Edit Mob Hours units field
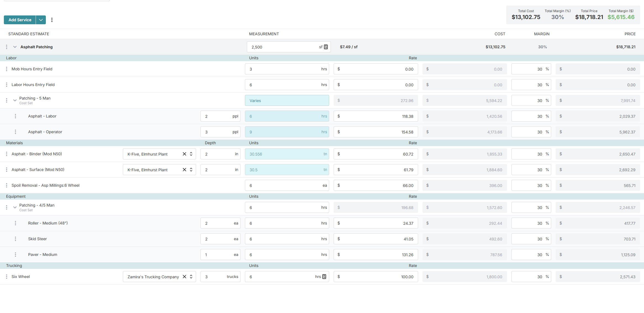The image size is (644, 313). click(x=287, y=69)
